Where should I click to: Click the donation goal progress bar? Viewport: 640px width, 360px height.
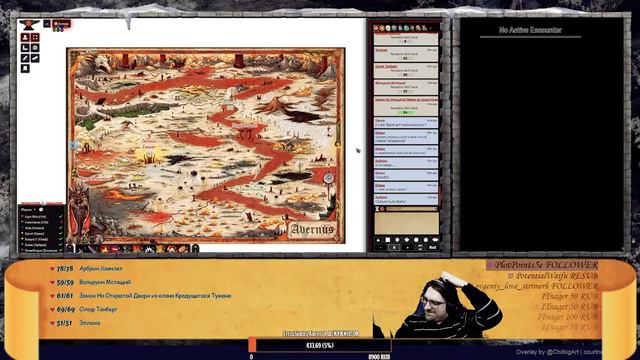pos(320,345)
